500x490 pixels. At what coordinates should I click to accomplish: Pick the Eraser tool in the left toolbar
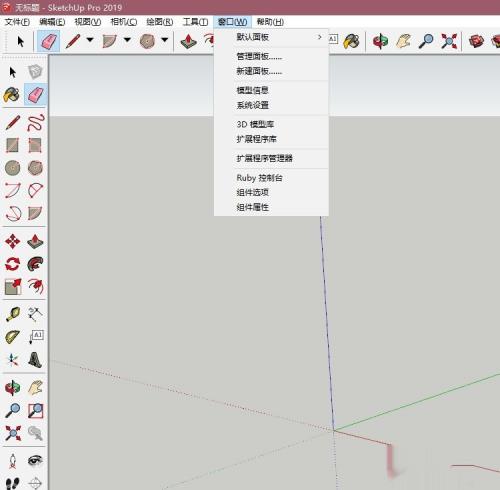click(36, 95)
